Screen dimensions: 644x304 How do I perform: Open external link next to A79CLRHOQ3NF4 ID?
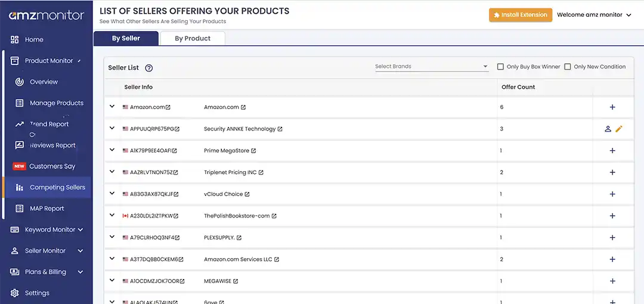click(x=177, y=238)
